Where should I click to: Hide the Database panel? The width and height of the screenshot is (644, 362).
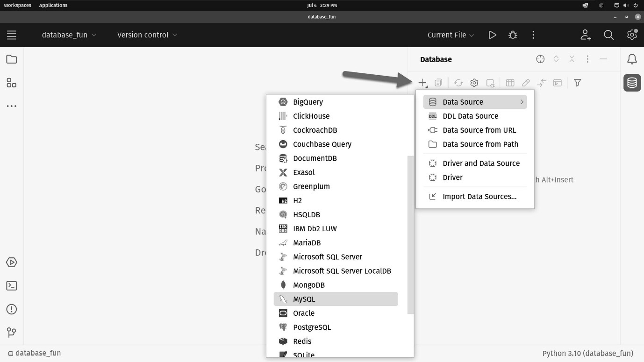(603, 59)
